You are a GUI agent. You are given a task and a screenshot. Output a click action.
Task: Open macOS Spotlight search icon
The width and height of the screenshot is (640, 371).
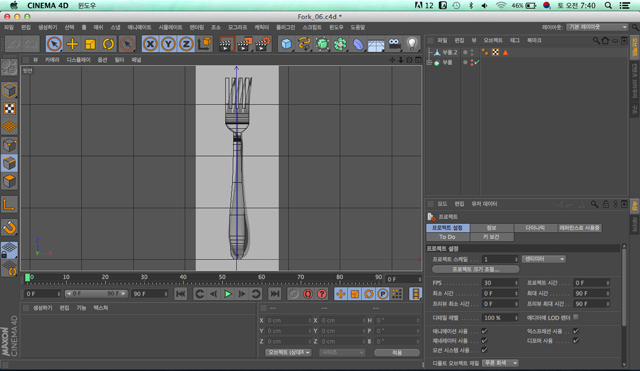tap(608, 5)
